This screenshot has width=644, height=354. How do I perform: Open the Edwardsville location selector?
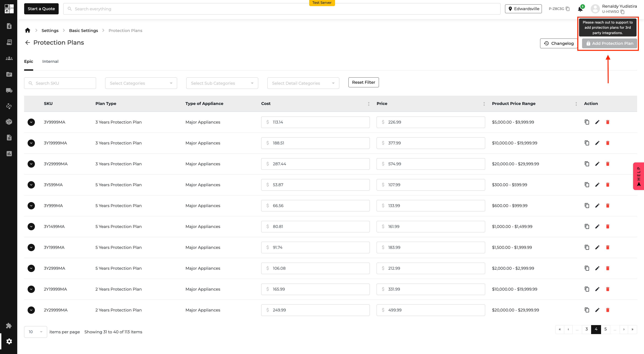pyautogui.click(x=523, y=9)
